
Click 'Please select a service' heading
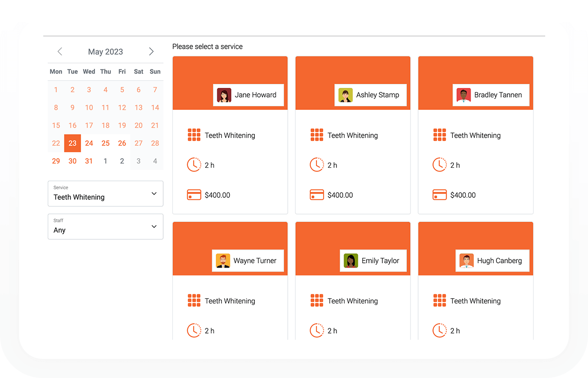208,46
